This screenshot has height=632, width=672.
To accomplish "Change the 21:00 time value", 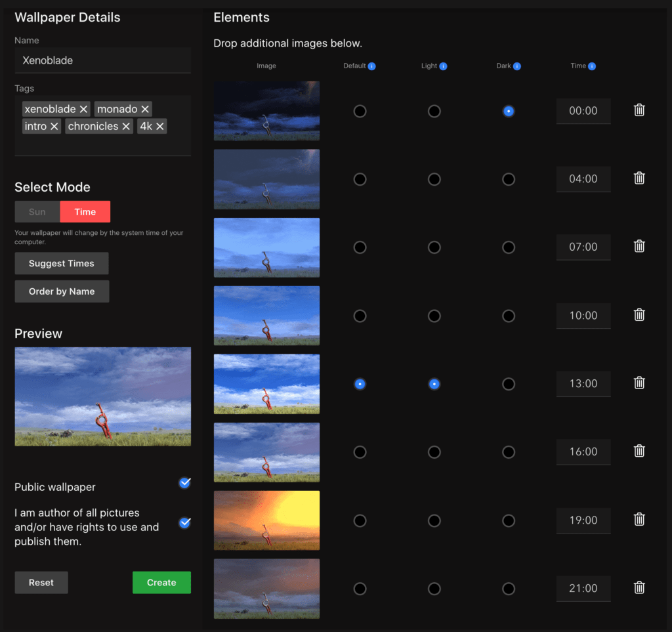I will point(583,589).
